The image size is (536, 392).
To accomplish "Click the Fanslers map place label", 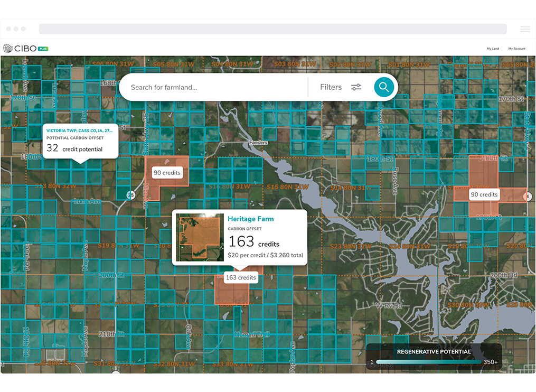I will [258, 142].
